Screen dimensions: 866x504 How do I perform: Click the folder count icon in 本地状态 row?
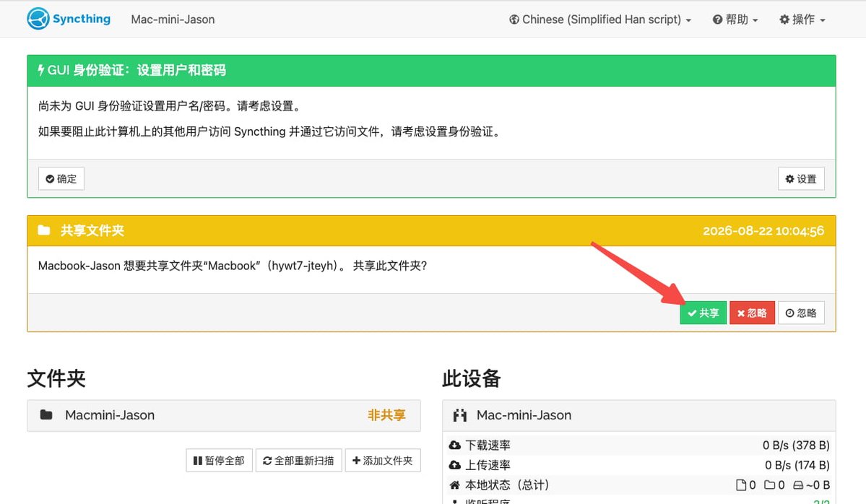click(769, 485)
